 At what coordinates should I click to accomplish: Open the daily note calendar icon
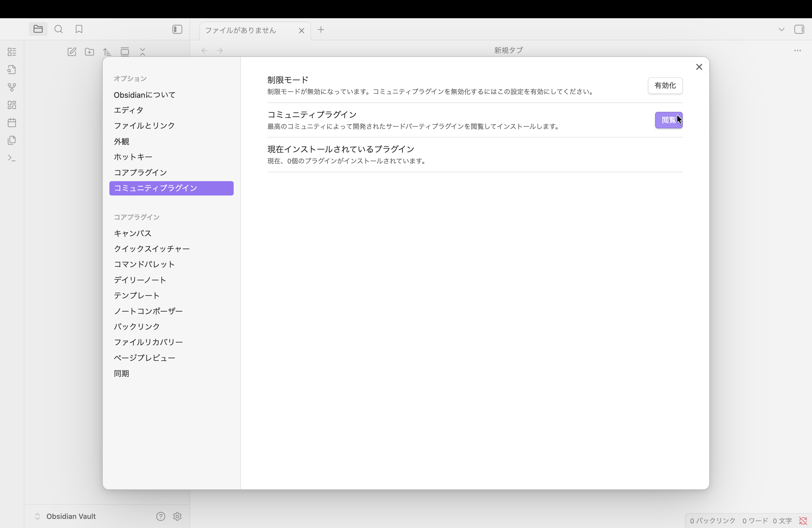point(12,123)
